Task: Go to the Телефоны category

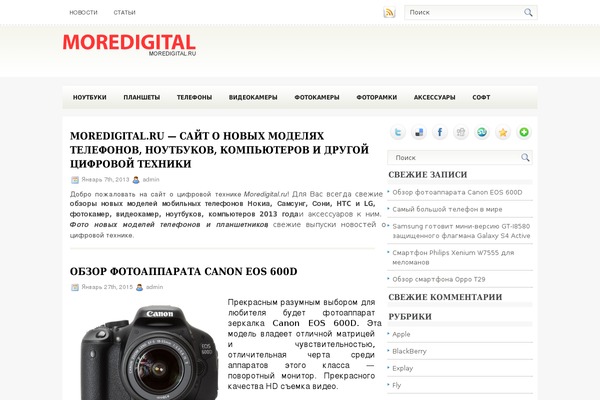Action: click(x=194, y=97)
